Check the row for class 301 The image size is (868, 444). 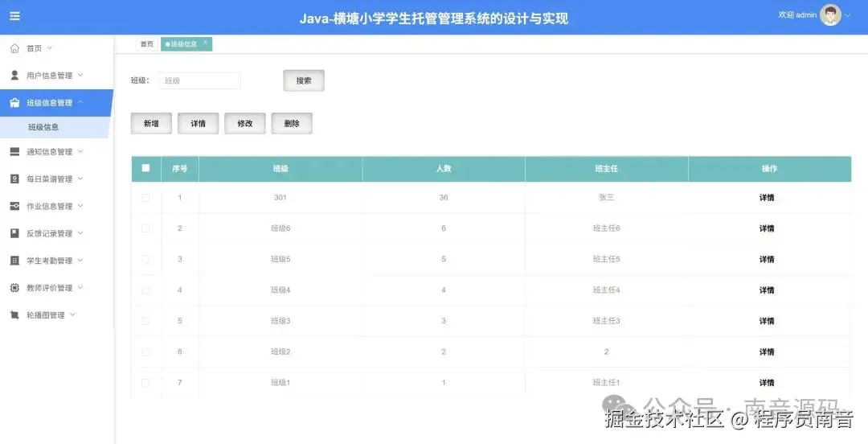tap(145, 197)
